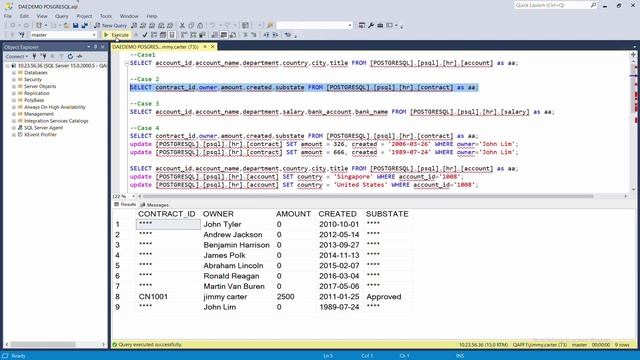Click the Quick Launch search magnifier icon
640x360 pixels.
coord(593,5)
